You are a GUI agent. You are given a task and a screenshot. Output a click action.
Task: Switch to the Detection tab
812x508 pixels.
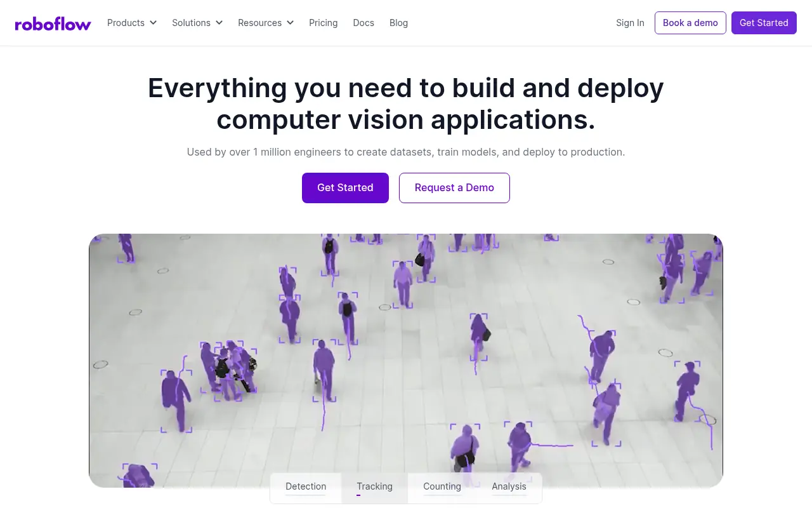click(x=306, y=486)
